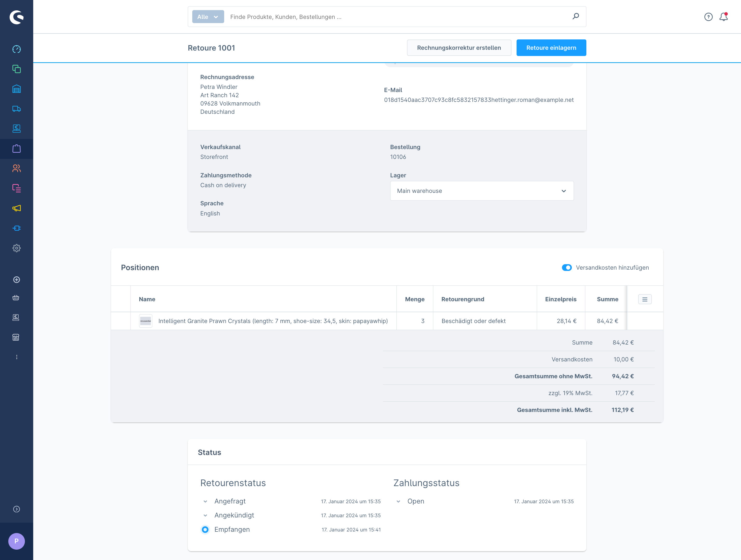The image size is (741, 560).
Task: Click the Einzelpreis column header
Action: pos(561,299)
